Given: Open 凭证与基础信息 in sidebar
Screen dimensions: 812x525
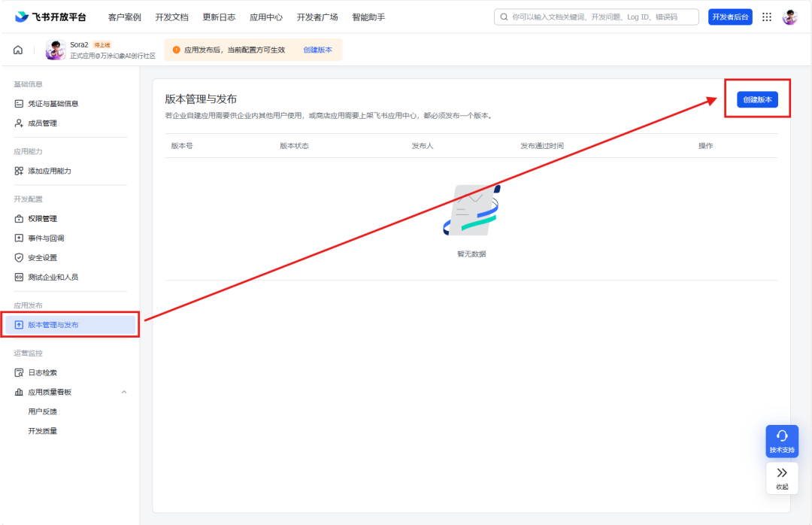Looking at the screenshot, I should [x=53, y=104].
